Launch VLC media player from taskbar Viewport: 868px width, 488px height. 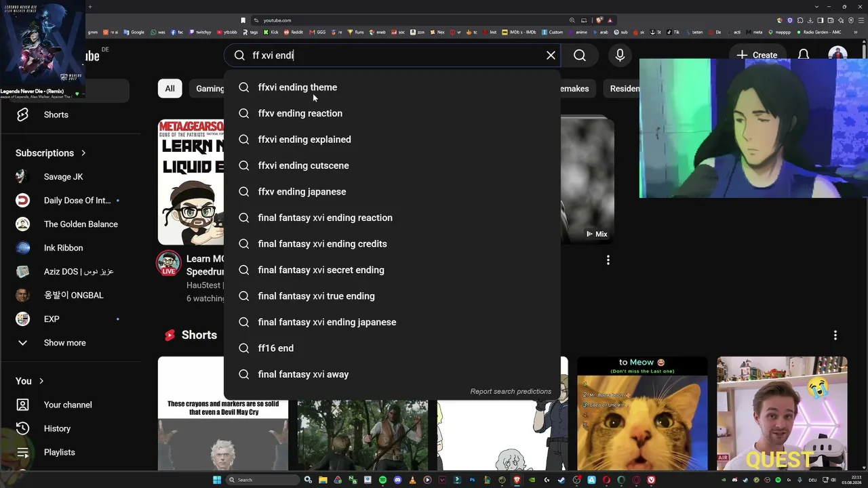[x=412, y=480]
